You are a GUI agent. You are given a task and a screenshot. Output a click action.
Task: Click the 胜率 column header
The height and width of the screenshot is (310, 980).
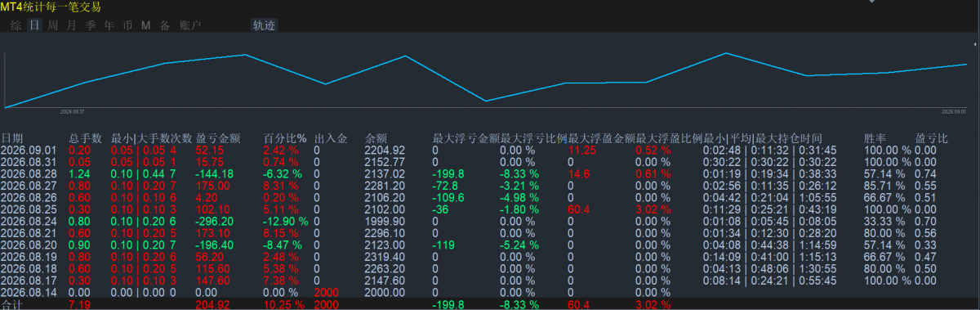click(875, 138)
